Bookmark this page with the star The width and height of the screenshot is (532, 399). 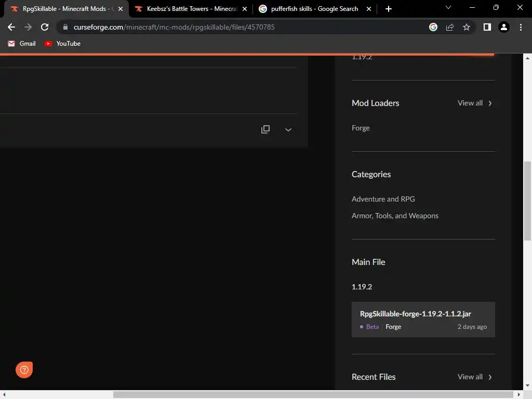coord(467,27)
